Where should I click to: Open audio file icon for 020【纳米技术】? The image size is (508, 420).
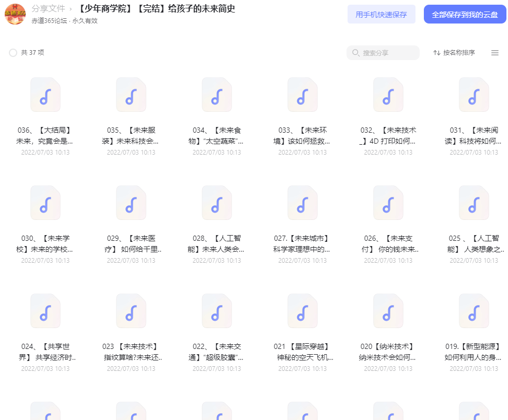tap(388, 311)
